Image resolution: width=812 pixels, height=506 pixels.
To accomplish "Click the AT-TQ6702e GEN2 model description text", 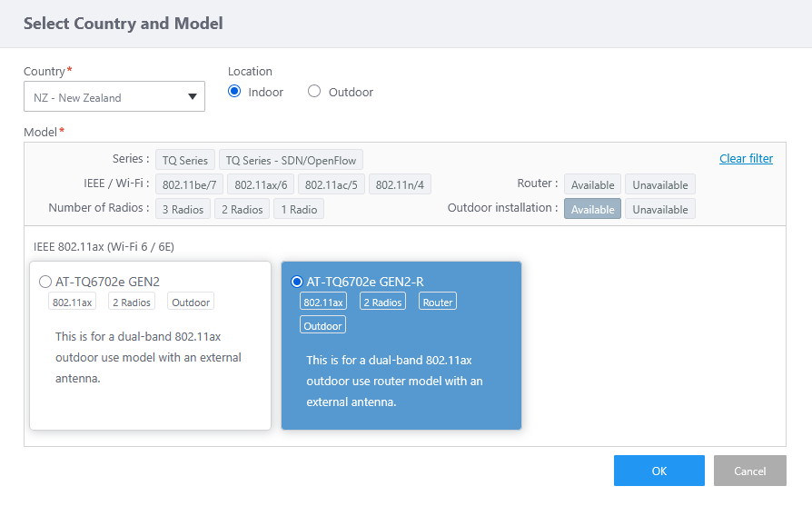I will click(149, 357).
